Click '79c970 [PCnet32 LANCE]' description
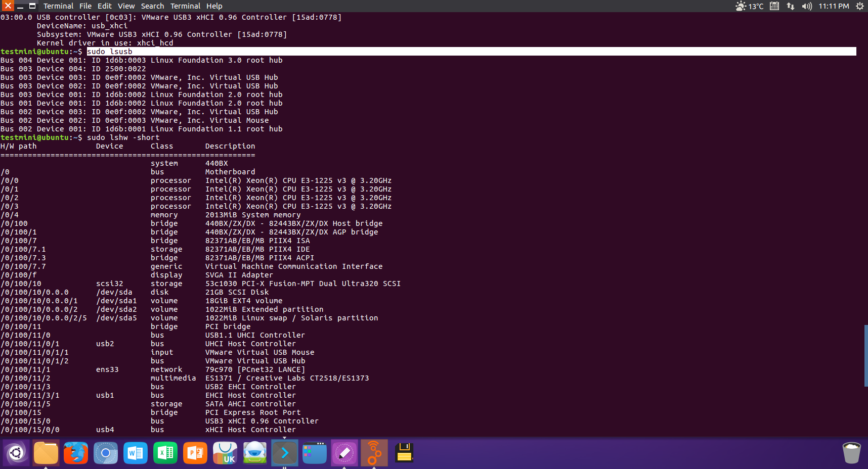Viewport: 868px width, 469px height. (x=255, y=369)
